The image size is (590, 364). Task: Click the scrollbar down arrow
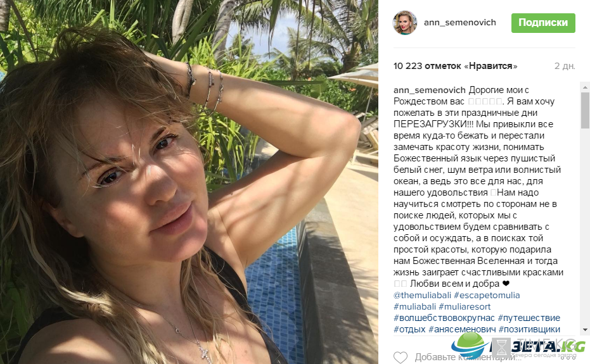[585, 330]
